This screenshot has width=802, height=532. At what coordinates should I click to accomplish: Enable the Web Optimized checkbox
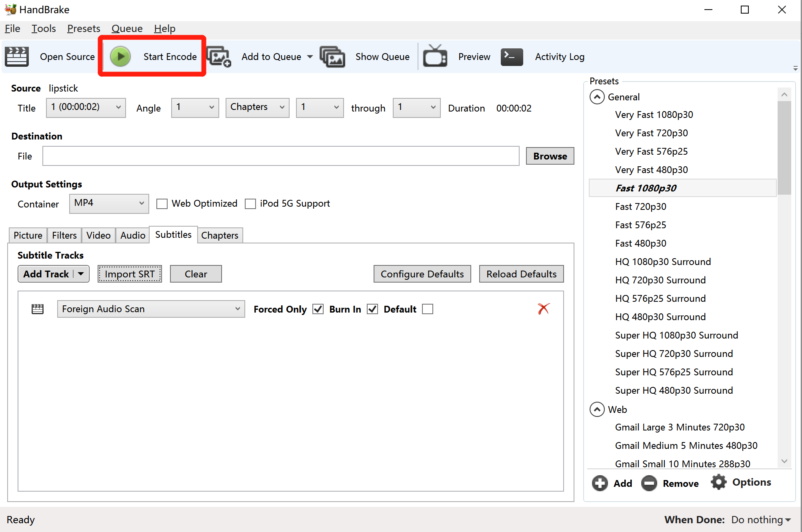pyautogui.click(x=162, y=204)
